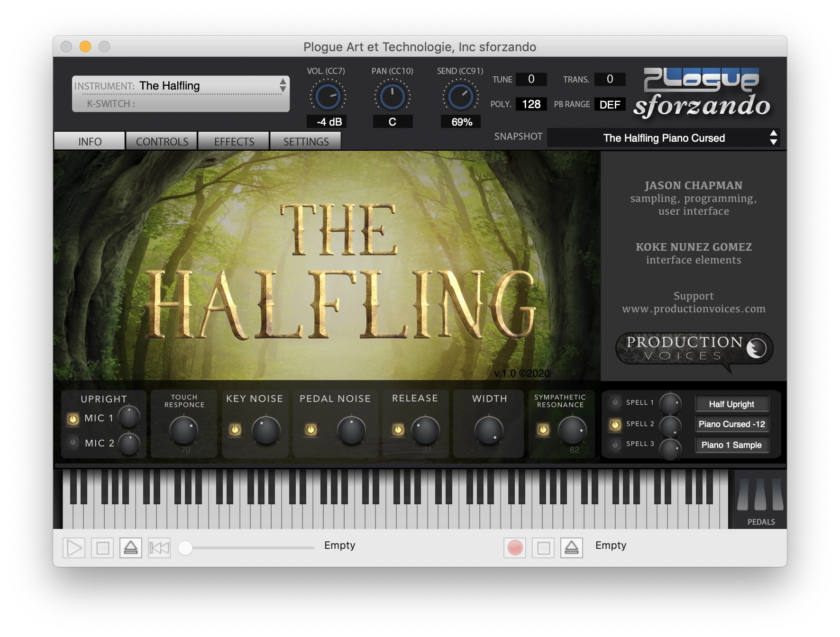This screenshot has height=637, width=840.
Task: Click the POLY. 128 value
Action: coord(531,104)
